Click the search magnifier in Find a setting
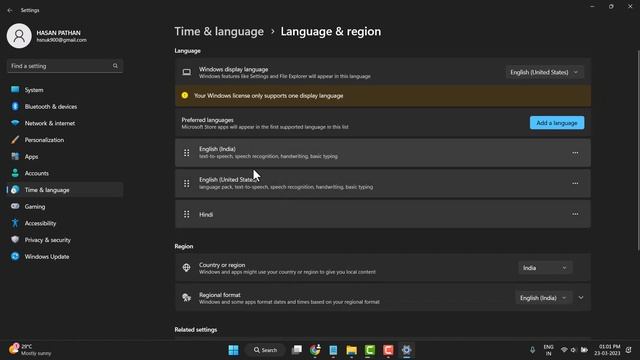640x360 pixels. pos(115,66)
